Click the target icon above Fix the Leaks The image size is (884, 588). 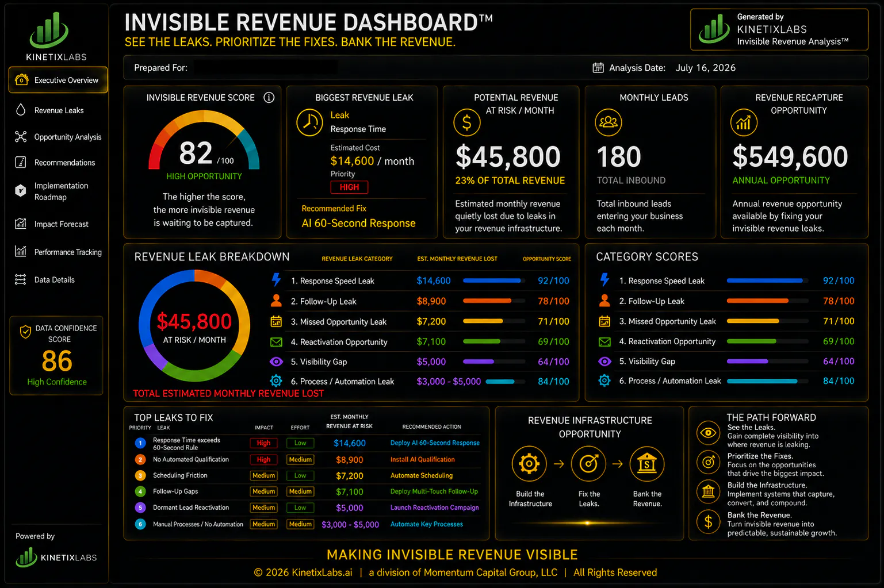tap(588, 463)
